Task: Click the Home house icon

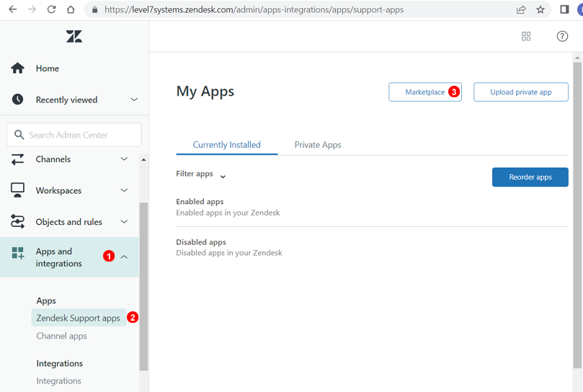Action: [x=17, y=68]
